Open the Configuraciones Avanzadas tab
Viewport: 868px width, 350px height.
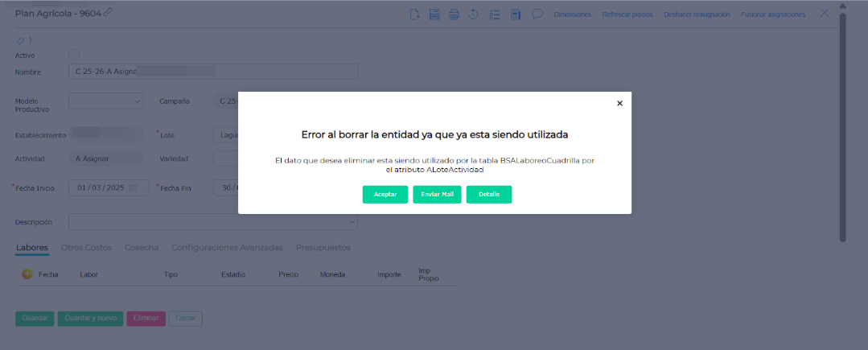(227, 247)
